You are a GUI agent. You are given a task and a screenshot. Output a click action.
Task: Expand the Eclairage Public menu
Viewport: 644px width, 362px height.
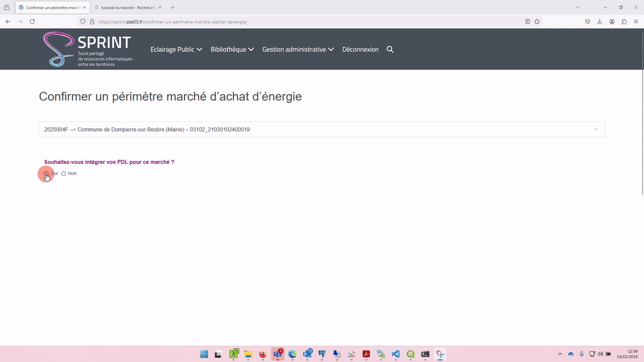point(176,49)
